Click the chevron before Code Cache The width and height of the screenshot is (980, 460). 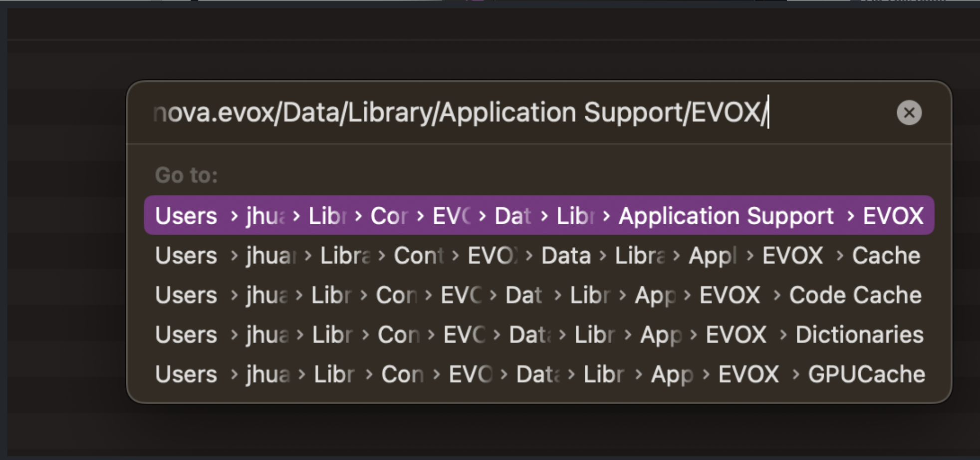776,295
